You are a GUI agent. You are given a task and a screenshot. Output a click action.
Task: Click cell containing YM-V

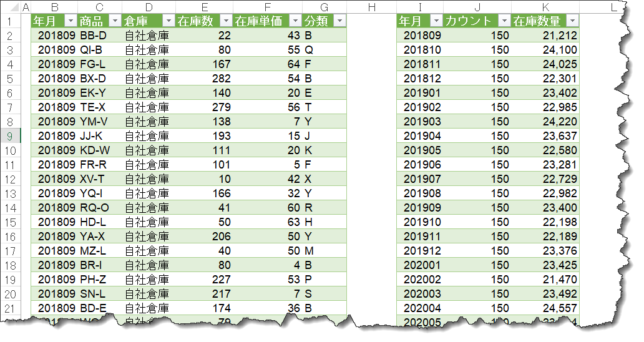click(x=99, y=122)
